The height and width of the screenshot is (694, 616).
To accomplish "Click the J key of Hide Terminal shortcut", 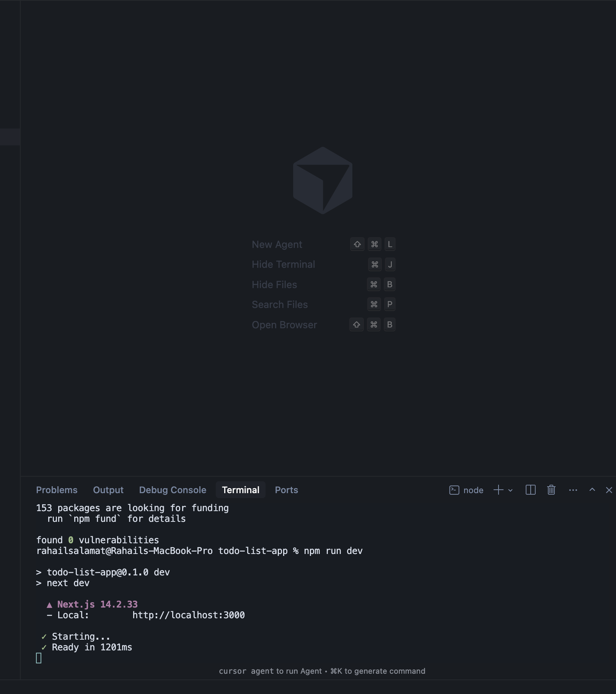I will coord(390,264).
